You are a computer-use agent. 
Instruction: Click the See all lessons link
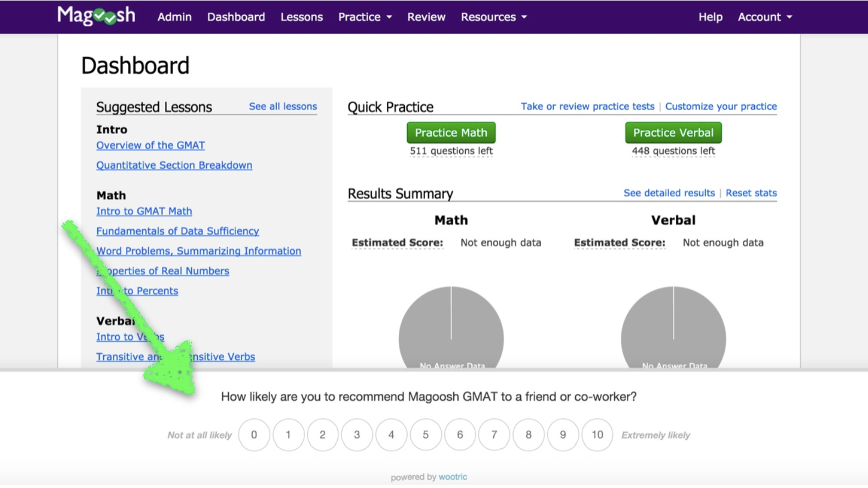click(283, 107)
